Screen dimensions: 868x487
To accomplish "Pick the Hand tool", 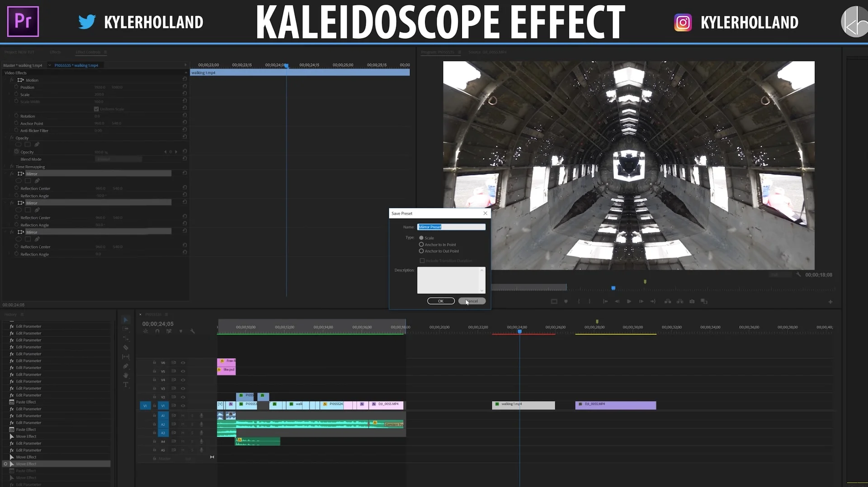I will point(126,375).
